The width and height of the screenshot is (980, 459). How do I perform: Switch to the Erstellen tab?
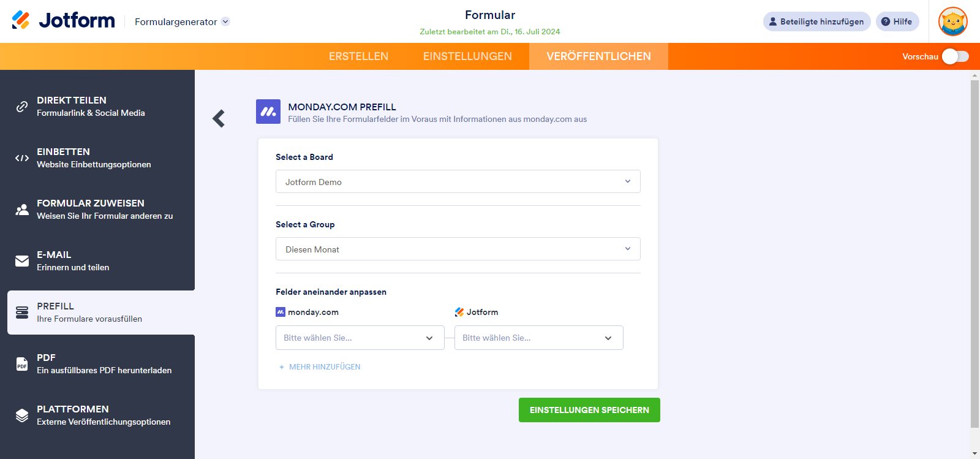[358, 56]
